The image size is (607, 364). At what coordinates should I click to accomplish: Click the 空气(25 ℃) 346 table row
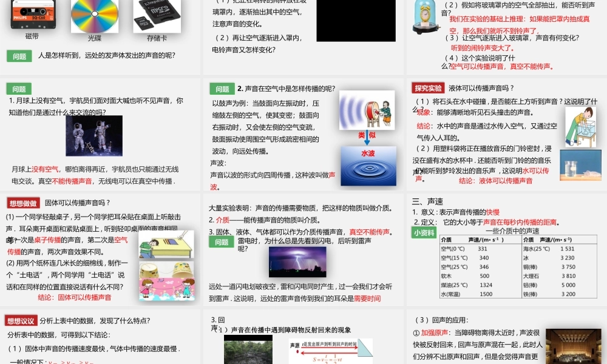click(480, 267)
